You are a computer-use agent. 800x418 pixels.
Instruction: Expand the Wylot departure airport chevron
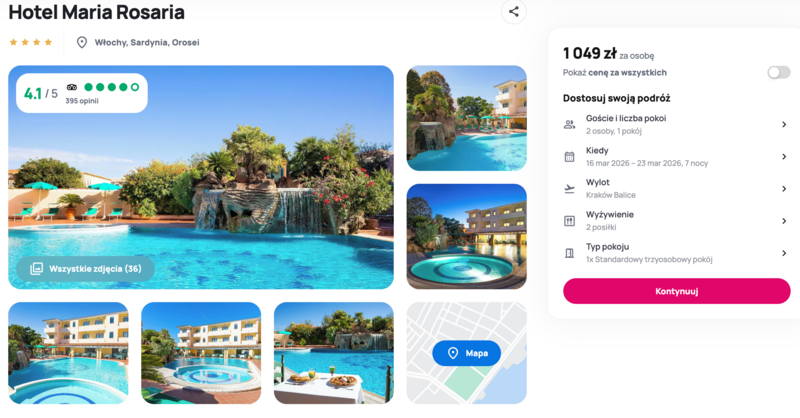[x=784, y=189]
